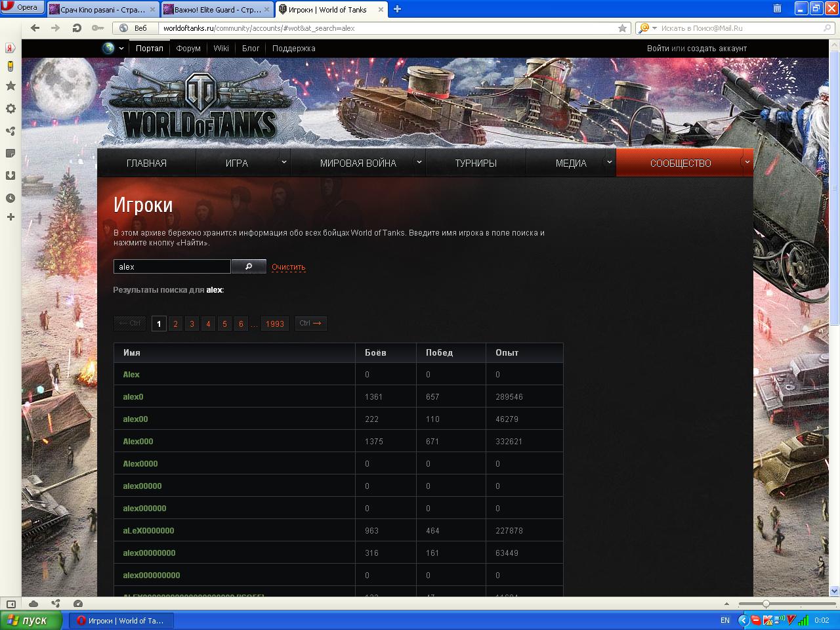Click the player search field containing alex

tap(172, 266)
